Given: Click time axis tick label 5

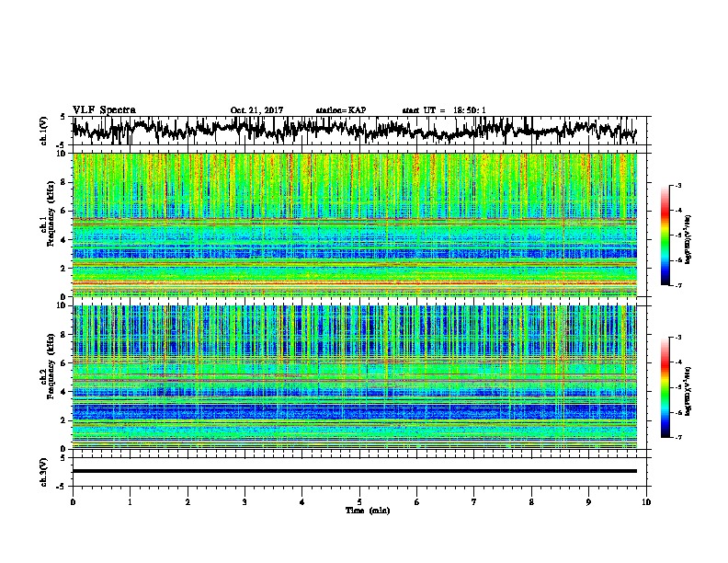Looking at the screenshot, I should 359,502.
